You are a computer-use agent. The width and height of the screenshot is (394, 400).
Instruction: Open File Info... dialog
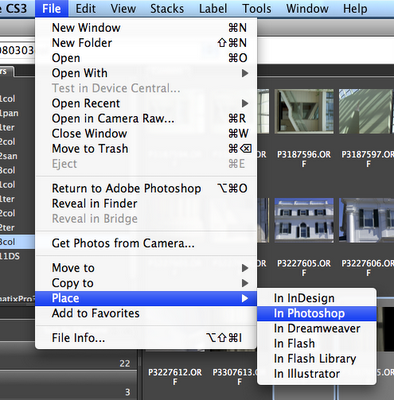[x=146, y=338]
